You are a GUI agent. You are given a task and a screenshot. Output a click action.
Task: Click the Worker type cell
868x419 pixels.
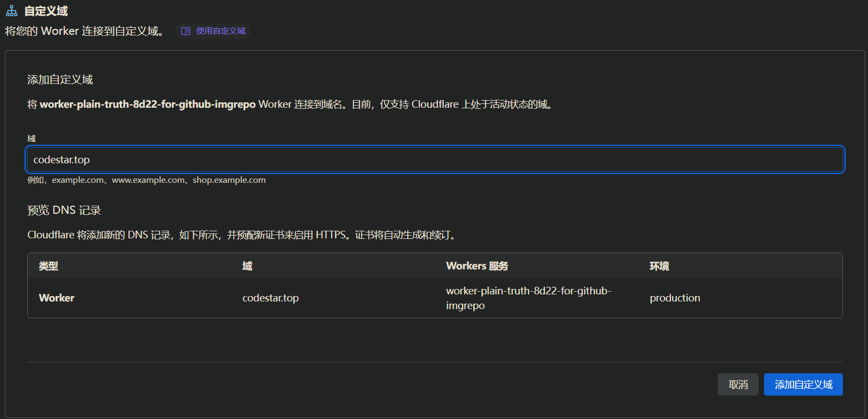[57, 298]
